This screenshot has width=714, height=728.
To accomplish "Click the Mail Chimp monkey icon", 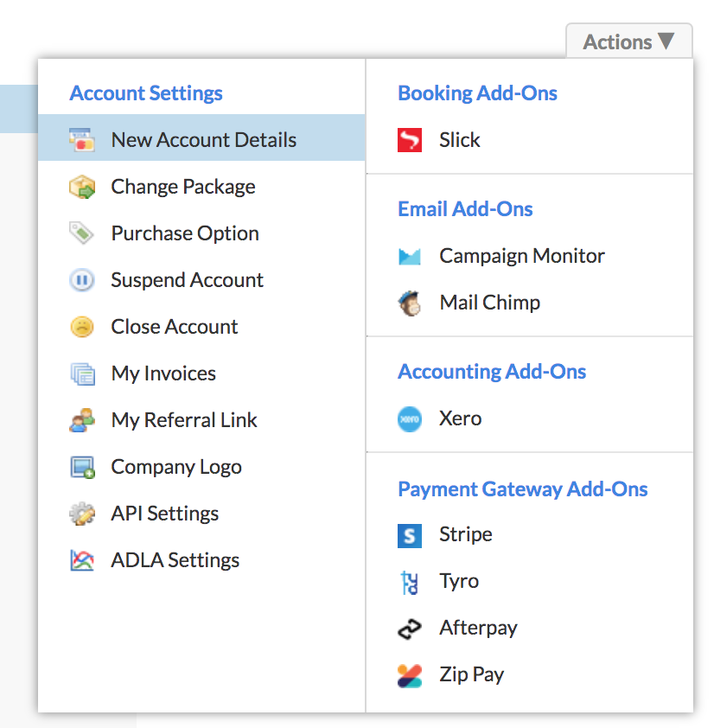I will click(x=410, y=303).
